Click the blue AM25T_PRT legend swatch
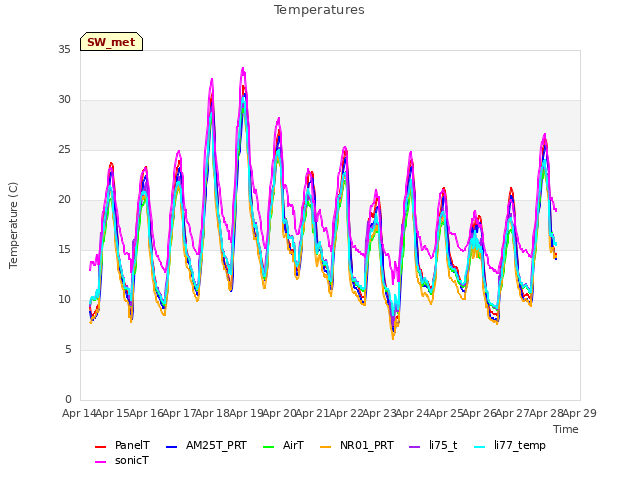The width and height of the screenshot is (640, 480). pyautogui.click(x=171, y=447)
